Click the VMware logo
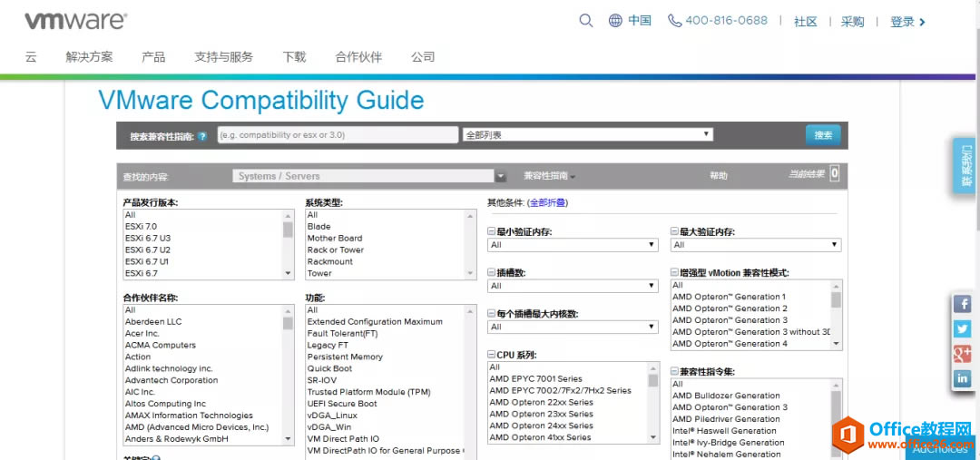 pos(75,21)
